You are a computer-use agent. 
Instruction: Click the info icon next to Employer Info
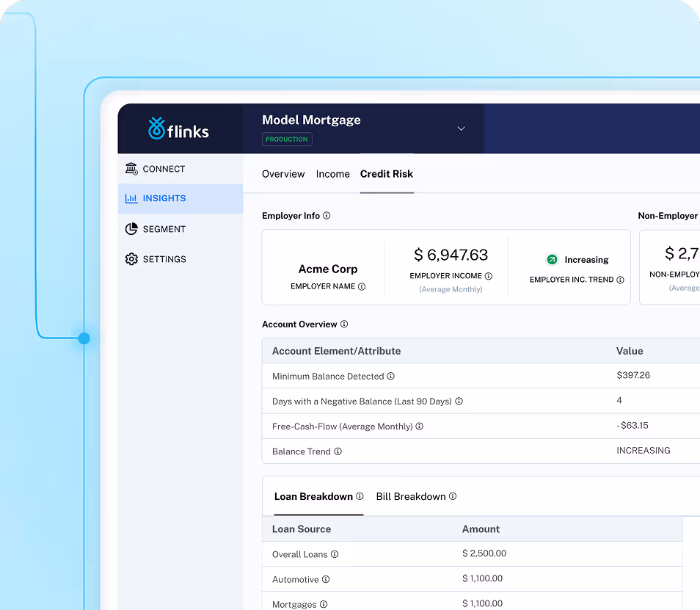click(x=327, y=216)
